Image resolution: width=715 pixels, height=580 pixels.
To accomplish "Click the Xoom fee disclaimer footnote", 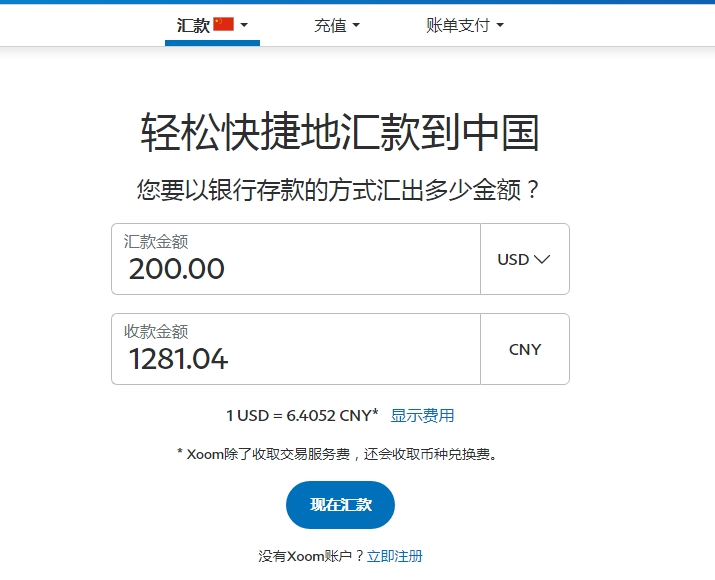I will [337, 454].
